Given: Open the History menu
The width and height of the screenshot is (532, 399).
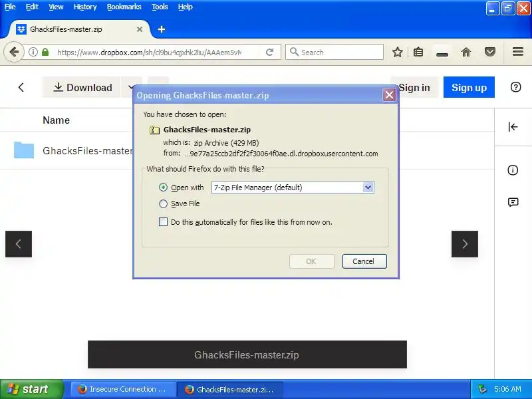Looking at the screenshot, I should click(85, 7).
